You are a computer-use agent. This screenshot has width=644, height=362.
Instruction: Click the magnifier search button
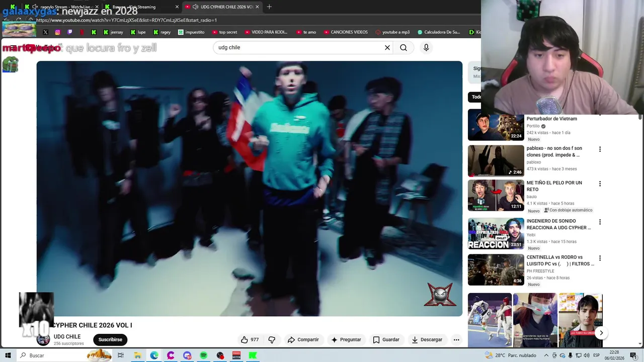[404, 47]
